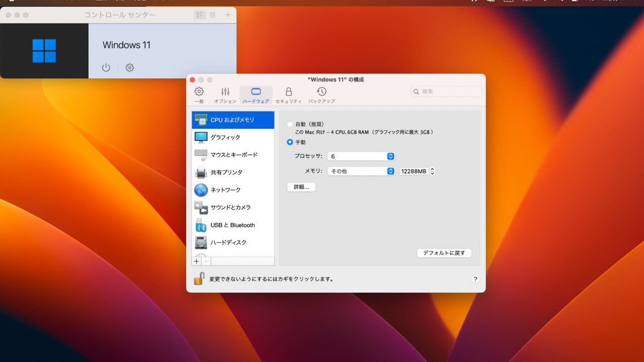This screenshot has width=644, height=362.
Task: Select ネットワーク in the hardware list
Action: (x=233, y=190)
